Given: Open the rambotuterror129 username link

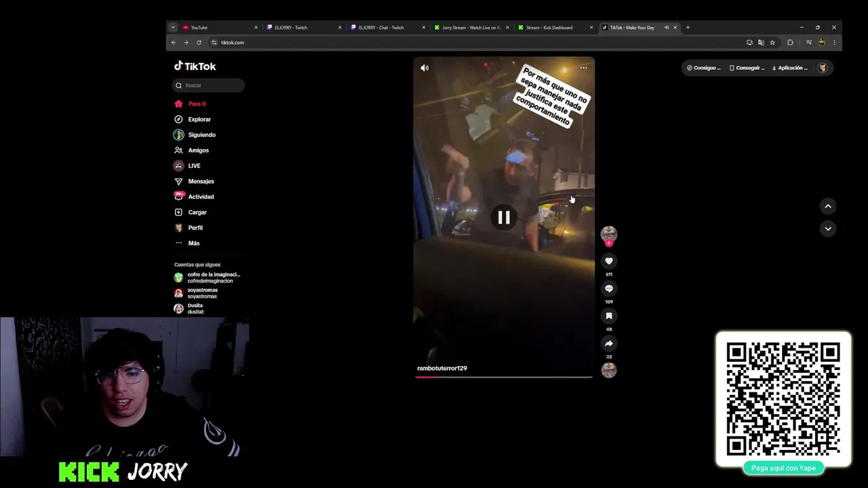Looking at the screenshot, I should [442, 368].
